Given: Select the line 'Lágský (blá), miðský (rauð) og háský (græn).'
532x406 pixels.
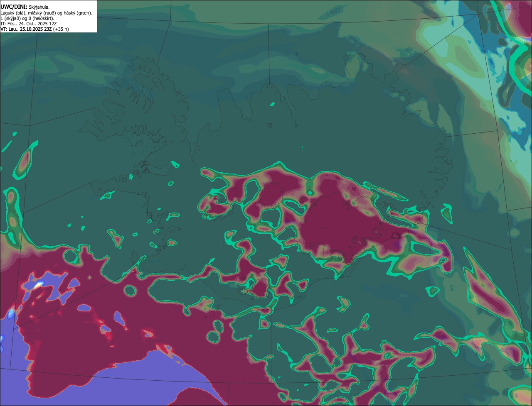Looking at the screenshot, I should 46,13.
